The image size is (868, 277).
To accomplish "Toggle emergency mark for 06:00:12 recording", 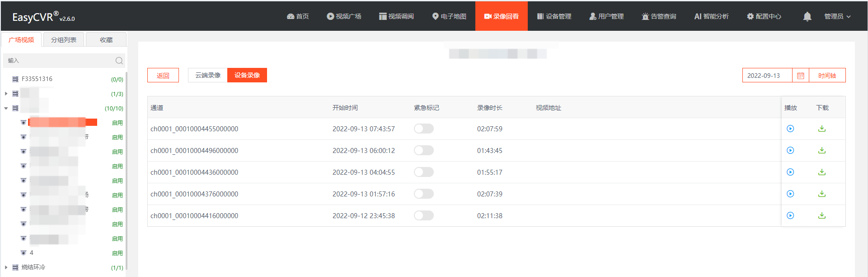I will coord(424,150).
